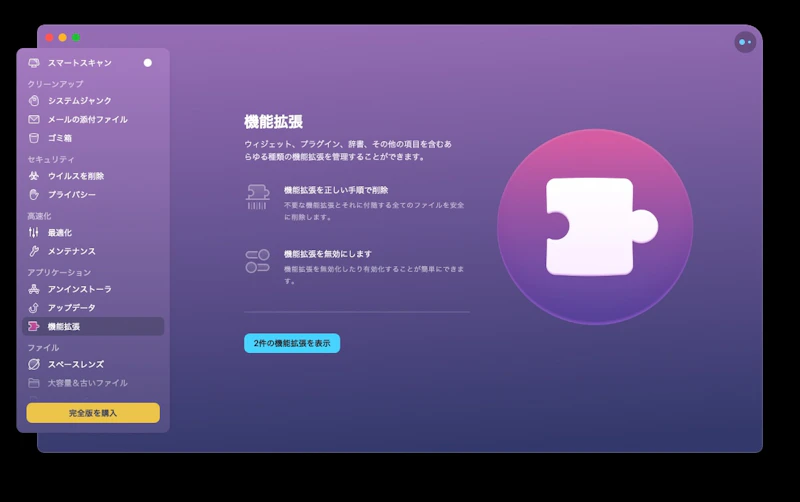Click the yellow minimize window button

[62, 37]
